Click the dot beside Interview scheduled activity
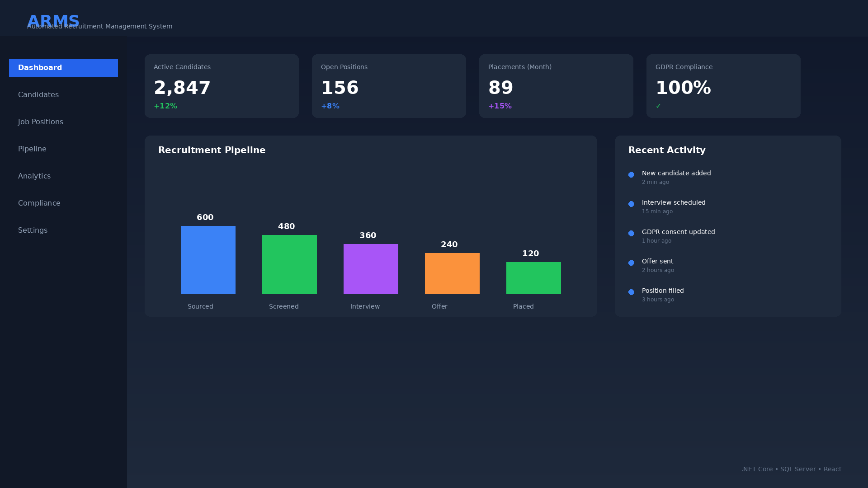Viewport: 868px width, 488px height. coord(631,204)
